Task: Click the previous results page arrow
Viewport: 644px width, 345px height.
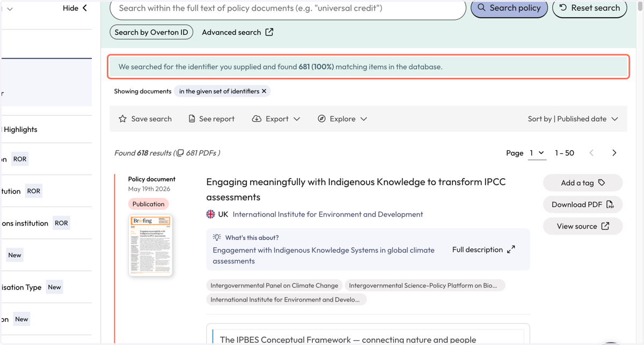Action: [591, 153]
